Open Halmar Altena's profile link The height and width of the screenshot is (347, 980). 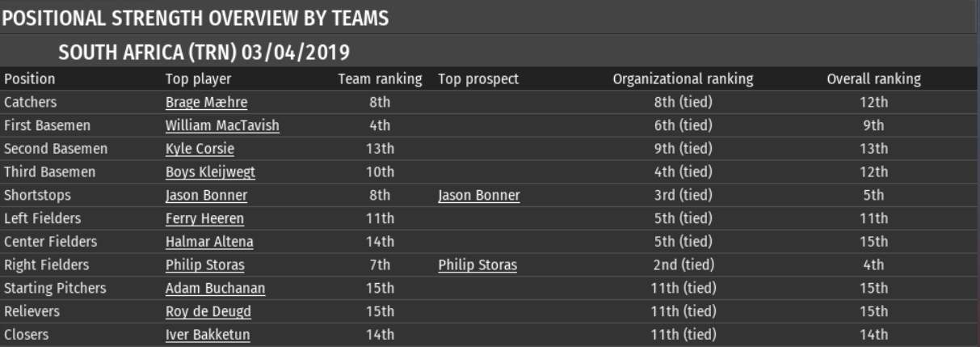pos(208,241)
